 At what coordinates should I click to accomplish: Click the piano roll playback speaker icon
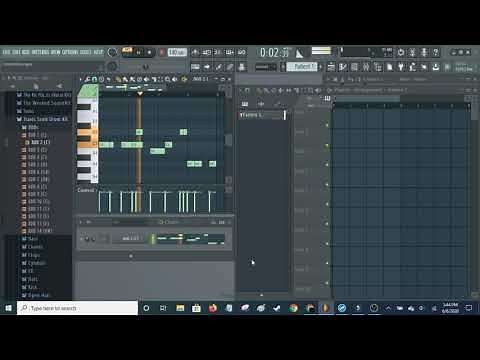[174, 79]
